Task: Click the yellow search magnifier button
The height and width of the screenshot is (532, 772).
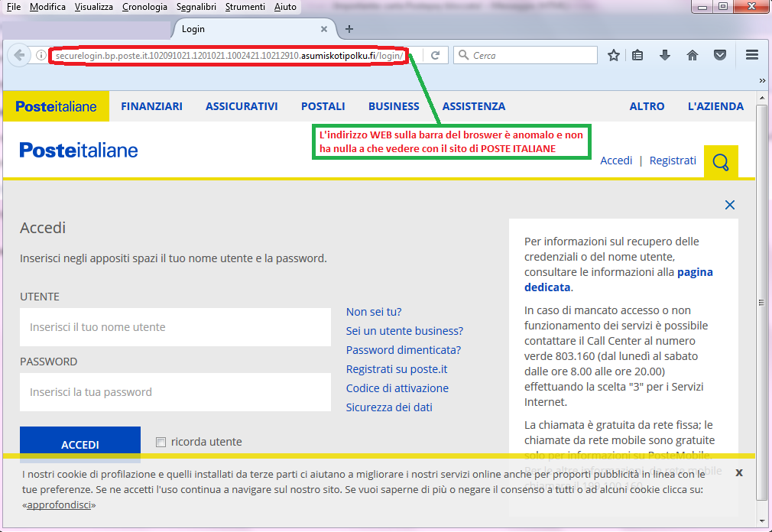Action: [x=721, y=161]
